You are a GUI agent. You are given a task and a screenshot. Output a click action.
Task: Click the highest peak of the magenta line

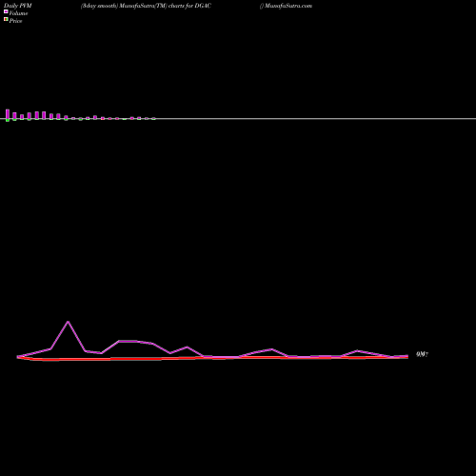coord(68,322)
